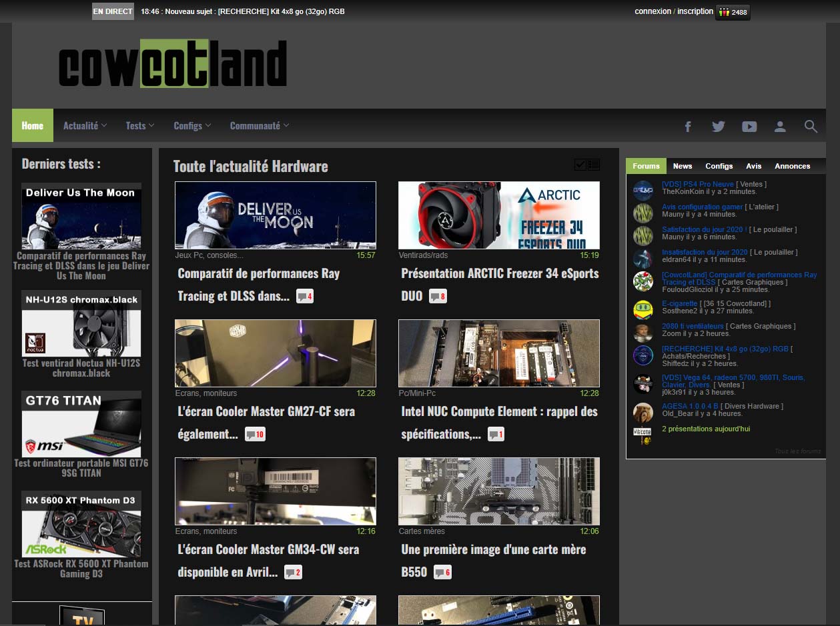Select the News tab
Viewport: 840px width, 626px height.
(x=683, y=166)
